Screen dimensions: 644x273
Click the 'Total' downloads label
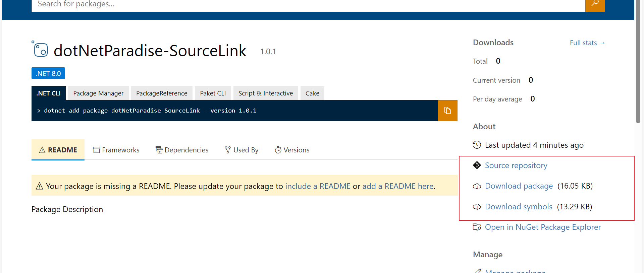(x=480, y=61)
